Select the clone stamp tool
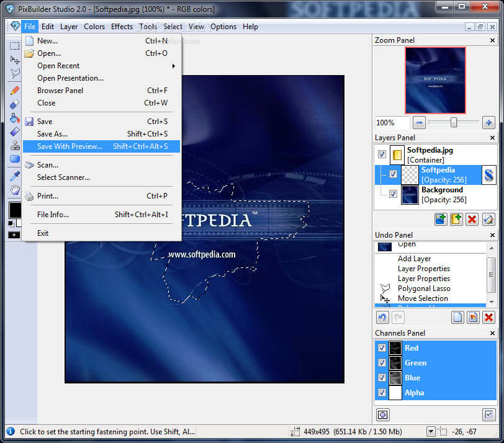This screenshot has width=504, height=443. point(14,145)
